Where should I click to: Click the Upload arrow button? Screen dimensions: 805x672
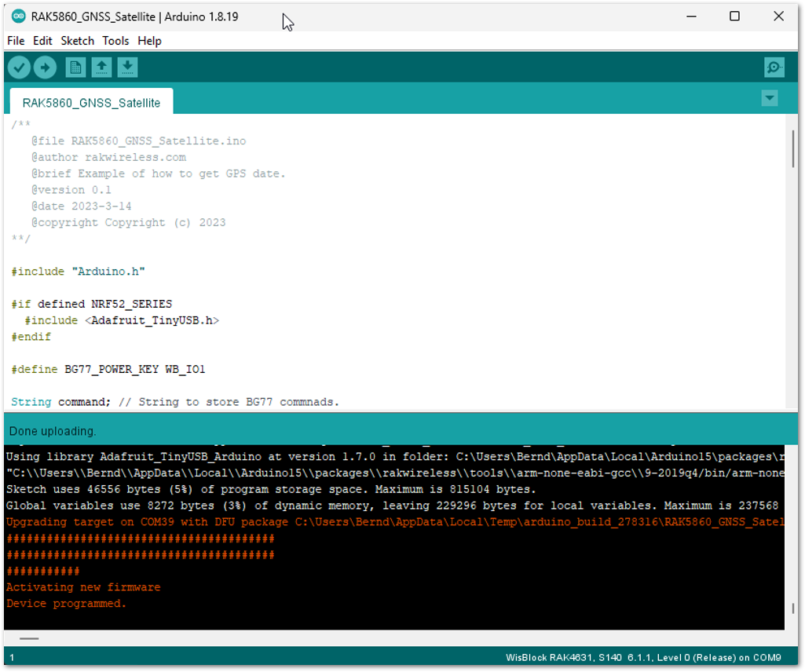click(46, 68)
